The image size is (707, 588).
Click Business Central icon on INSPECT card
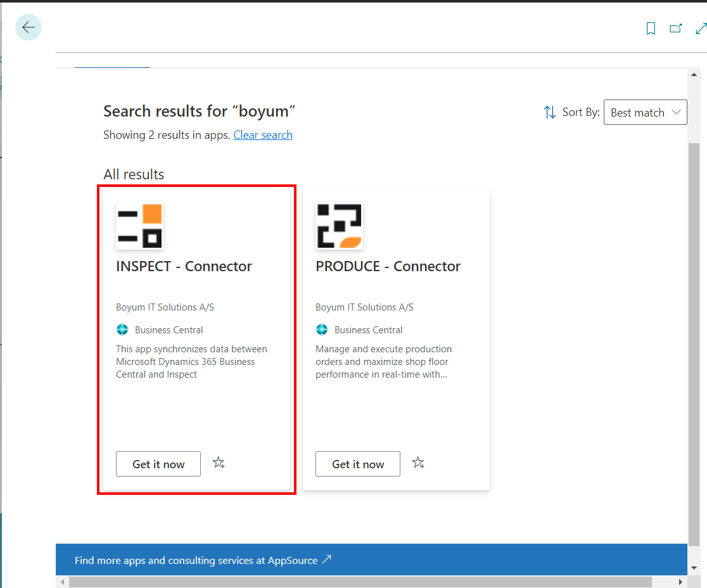(x=122, y=329)
